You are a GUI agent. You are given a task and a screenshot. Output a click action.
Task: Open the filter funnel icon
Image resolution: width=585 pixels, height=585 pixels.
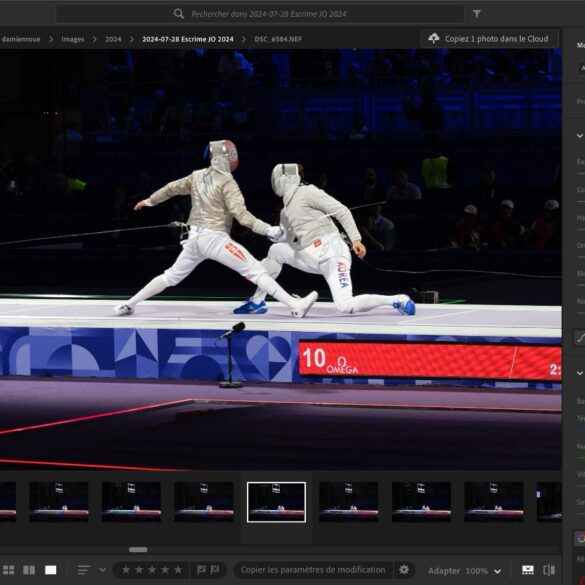476,14
